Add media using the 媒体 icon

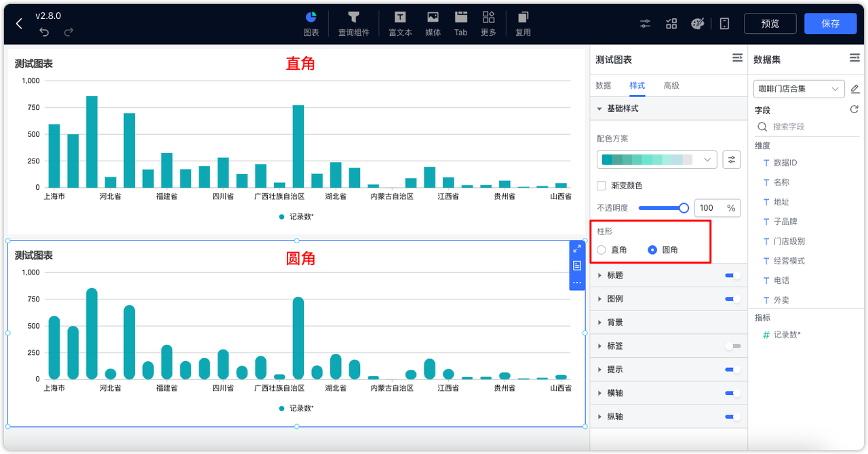pyautogui.click(x=433, y=23)
